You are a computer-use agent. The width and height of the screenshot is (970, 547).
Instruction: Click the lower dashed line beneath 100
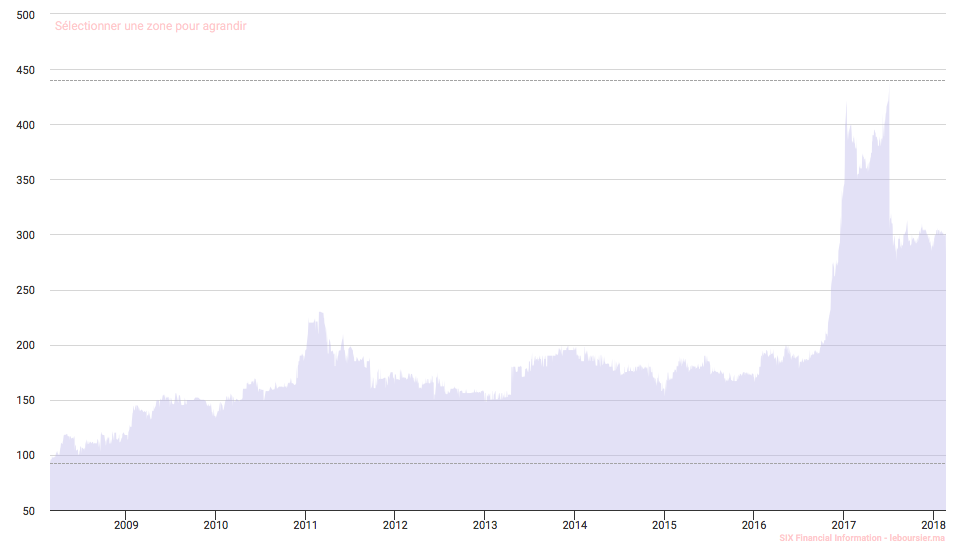pyautogui.click(x=500, y=463)
